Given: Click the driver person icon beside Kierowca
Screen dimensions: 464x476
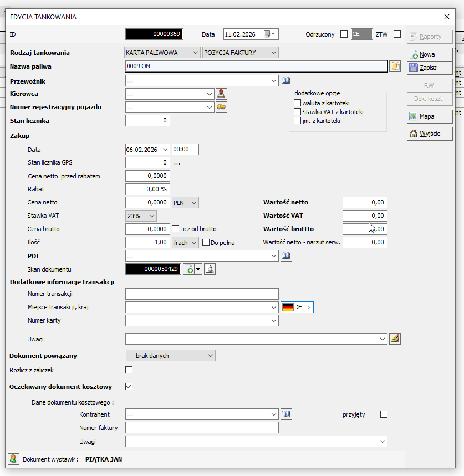Looking at the screenshot, I should coord(222,94).
